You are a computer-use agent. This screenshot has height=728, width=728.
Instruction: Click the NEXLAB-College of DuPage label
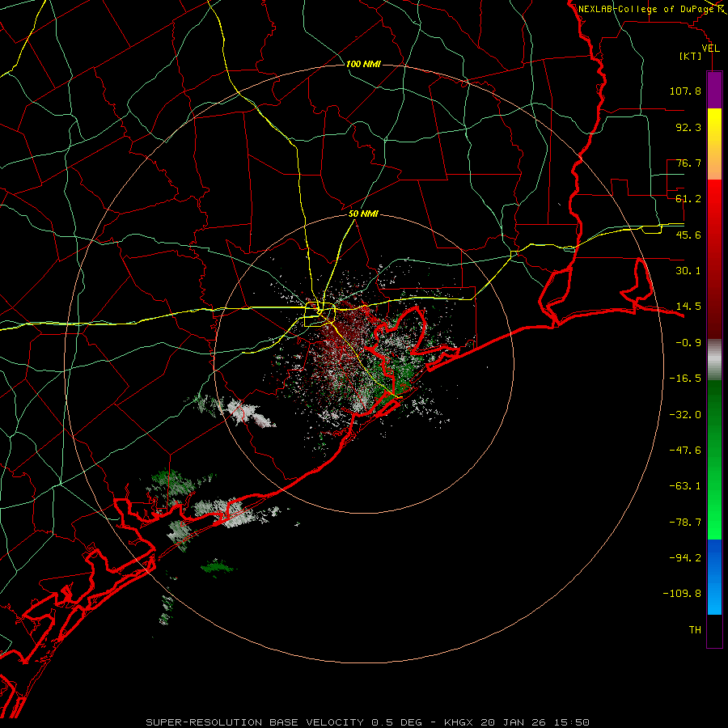(646, 9)
